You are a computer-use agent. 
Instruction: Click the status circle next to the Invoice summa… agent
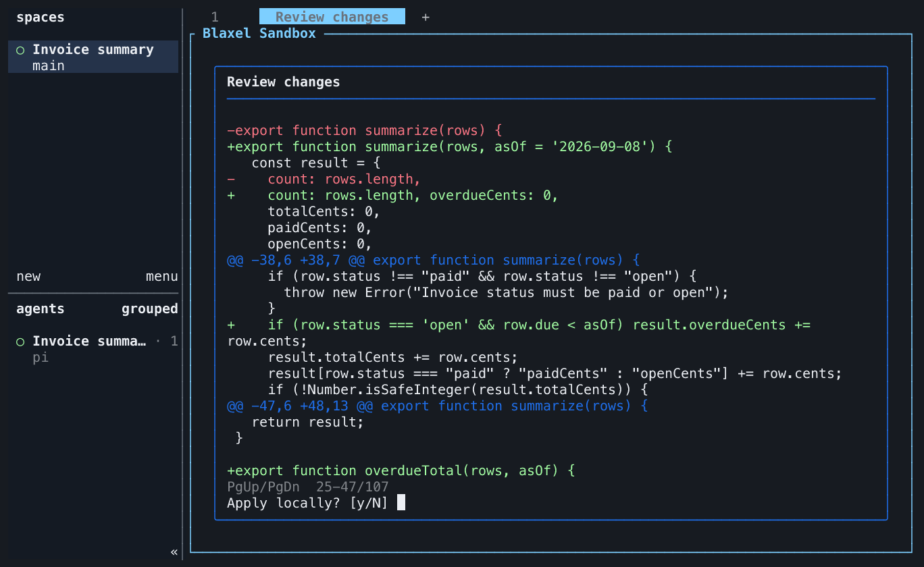(20, 342)
